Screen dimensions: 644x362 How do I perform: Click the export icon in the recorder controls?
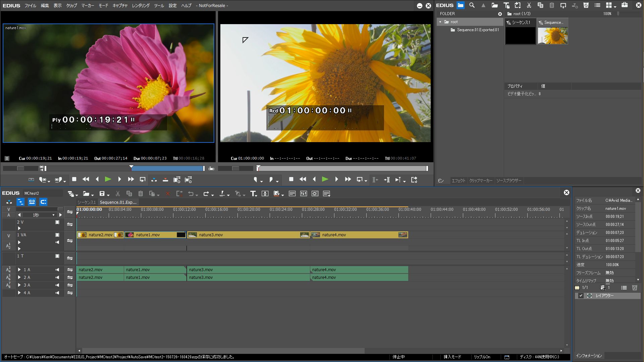pos(414,180)
